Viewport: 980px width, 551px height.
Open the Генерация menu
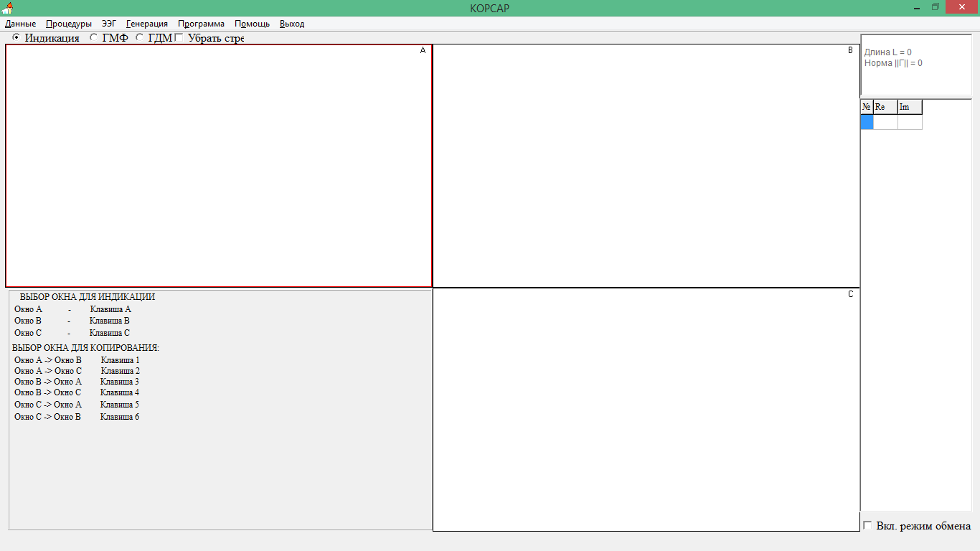pos(147,24)
